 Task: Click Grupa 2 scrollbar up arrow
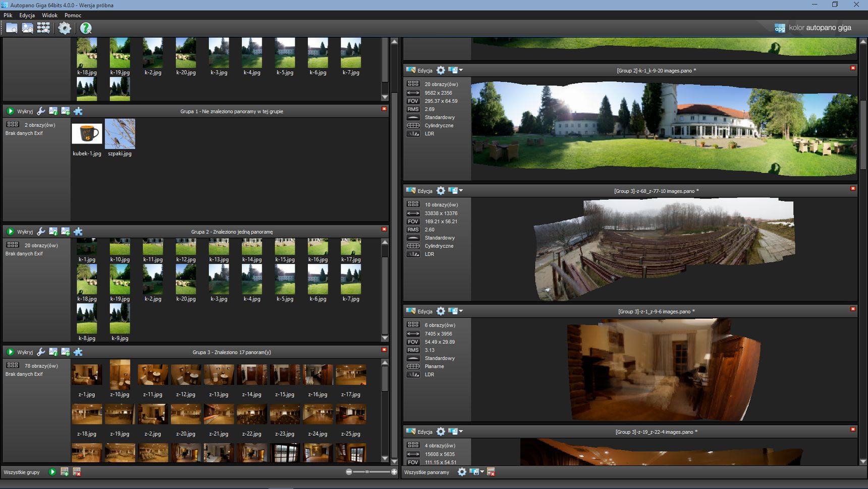click(385, 242)
